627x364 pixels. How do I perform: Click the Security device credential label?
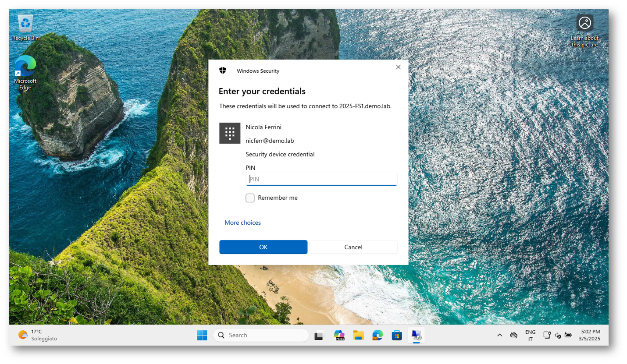click(280, 154)
